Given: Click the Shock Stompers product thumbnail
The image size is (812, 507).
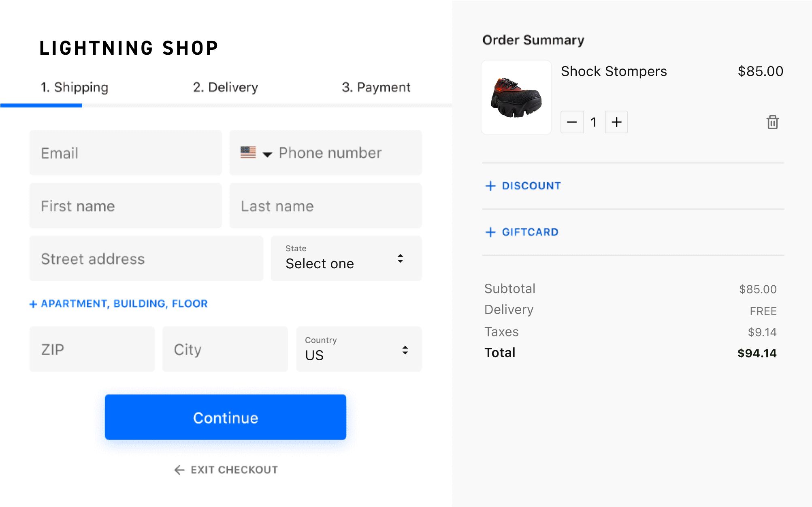Looking at the screenshot, I should click(x=516, y=97).
